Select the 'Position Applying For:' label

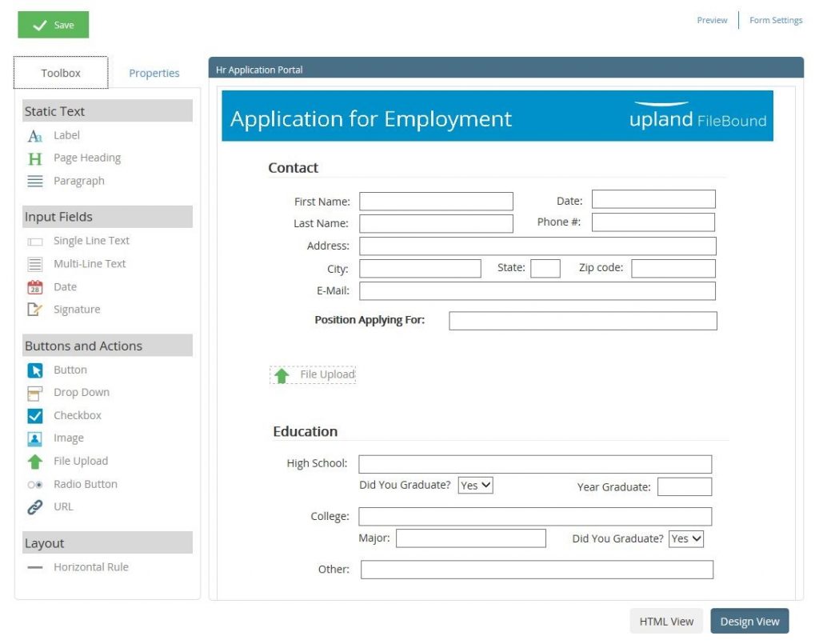(370, 320)
